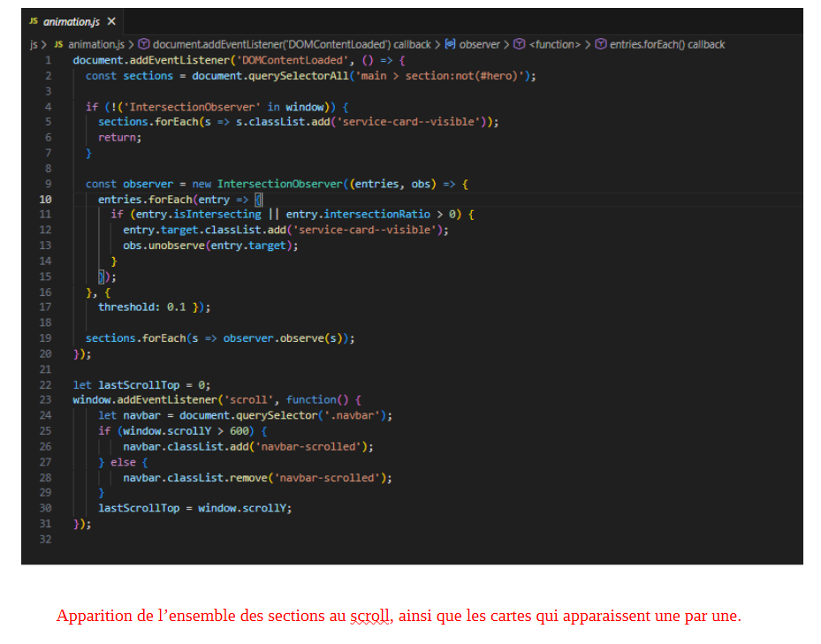The height and width of the screenshot is (644, 821).
Task: Click 'new IntersectionObserver' on line 9
Action: pos(267,185)
